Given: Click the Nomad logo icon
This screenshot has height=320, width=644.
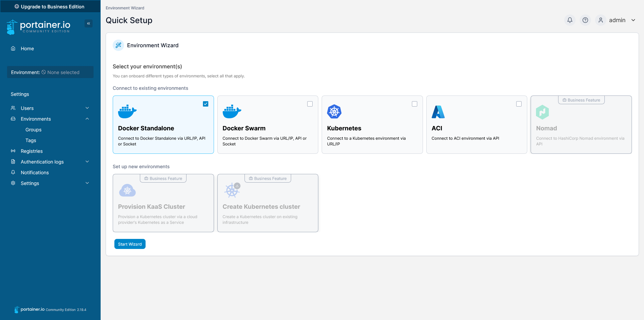Looking at the screenshot, I should 542,112.
